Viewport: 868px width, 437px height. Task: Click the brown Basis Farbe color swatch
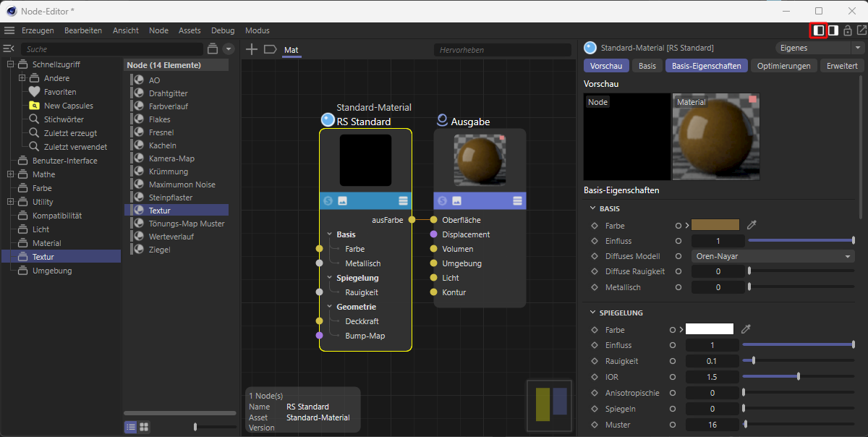[715, 225]
